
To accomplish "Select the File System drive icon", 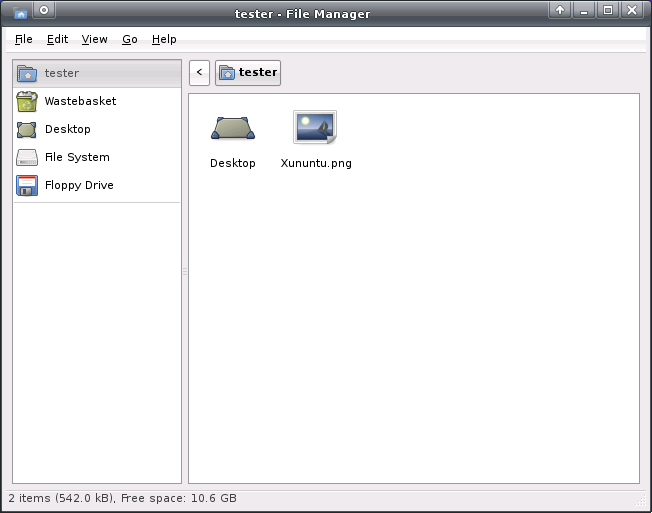I will pyautogui.click(x=27, y=158).
